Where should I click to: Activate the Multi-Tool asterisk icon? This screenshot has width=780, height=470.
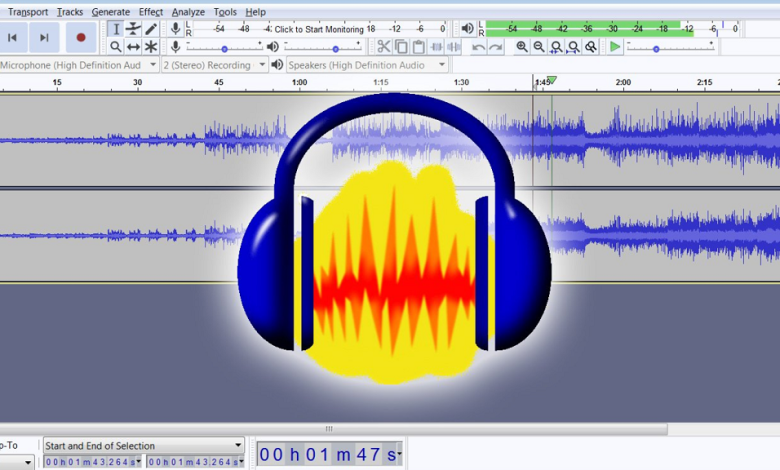coord(151,47)
